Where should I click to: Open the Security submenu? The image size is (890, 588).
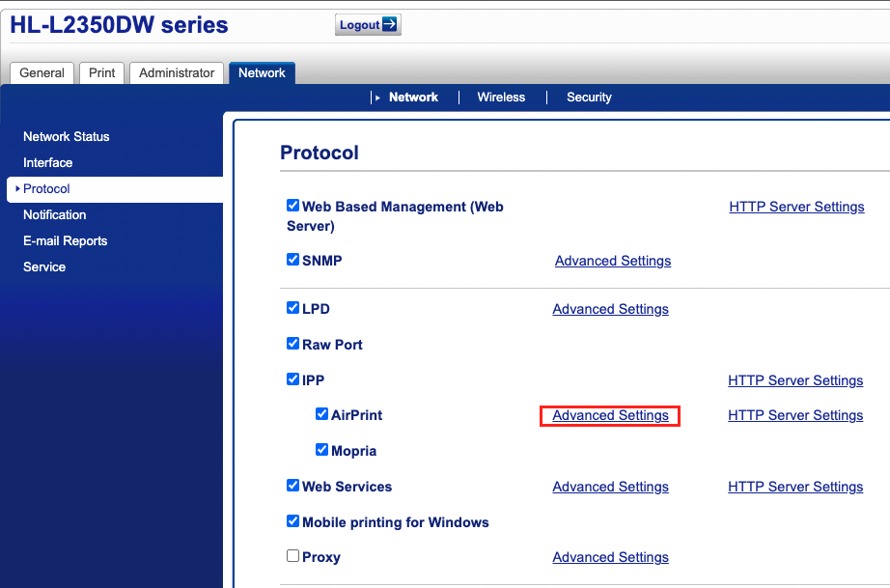(589, 98)
